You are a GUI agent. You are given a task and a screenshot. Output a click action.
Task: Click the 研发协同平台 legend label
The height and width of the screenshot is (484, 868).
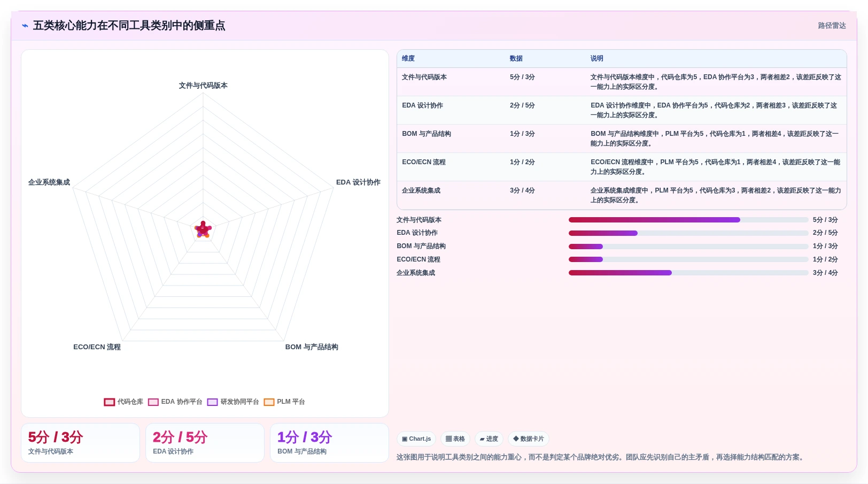(x=240, y=402)
